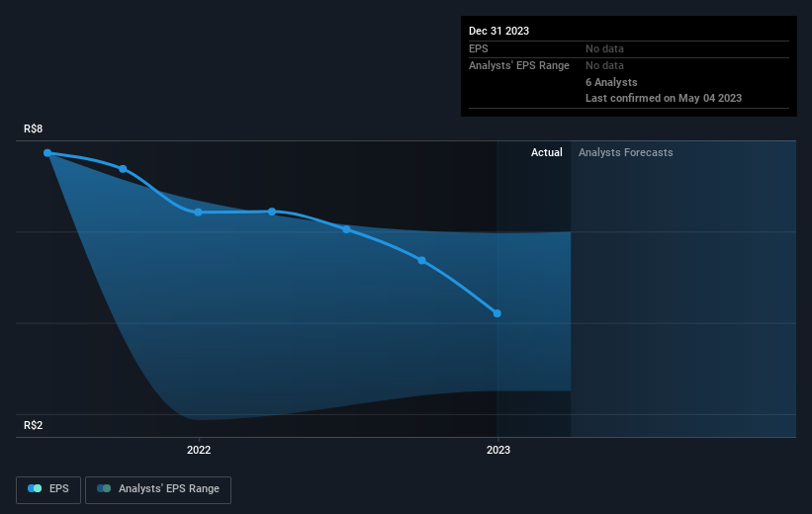812x514 pixels.
Task: Click the last EPS data point at 2023
Action: [x=497, y=313]
